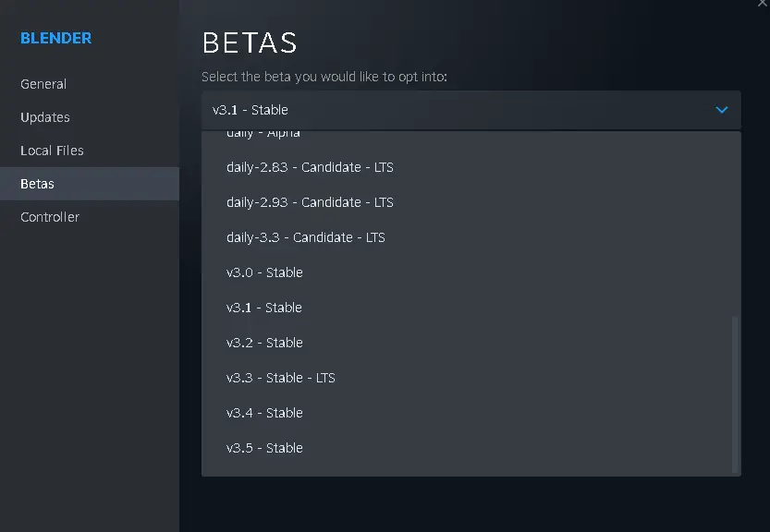Viewport: 770px width, 532px height.
Task: Choose v3.5 Stable from the list
Action: coord(471,448)
